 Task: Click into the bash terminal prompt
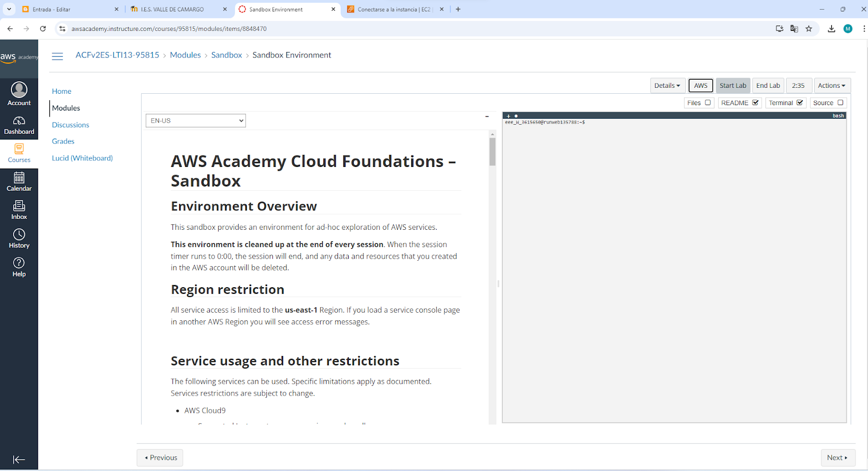click(545, 122)
